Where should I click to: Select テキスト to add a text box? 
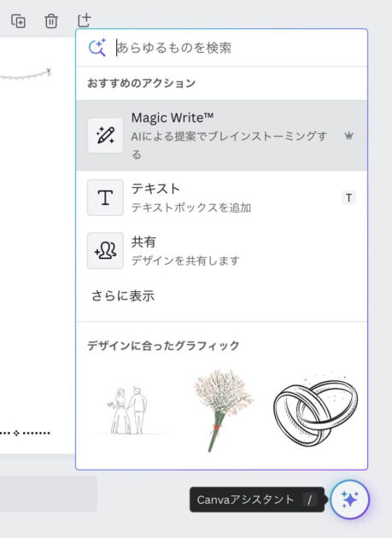point(221,197)
